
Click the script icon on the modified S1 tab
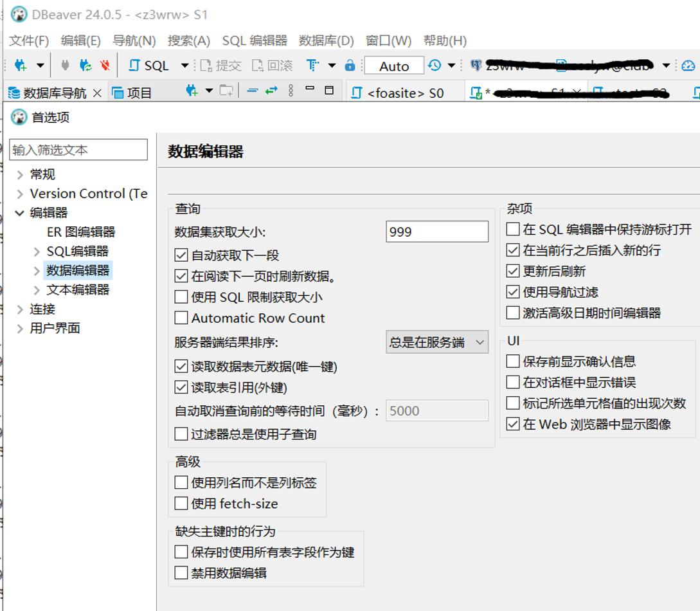coord(476,93)
